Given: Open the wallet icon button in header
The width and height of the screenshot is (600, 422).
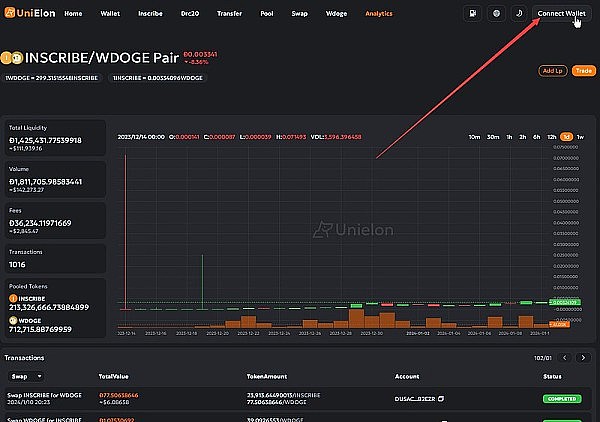Looking at the screenshot, I should (472, 14).
